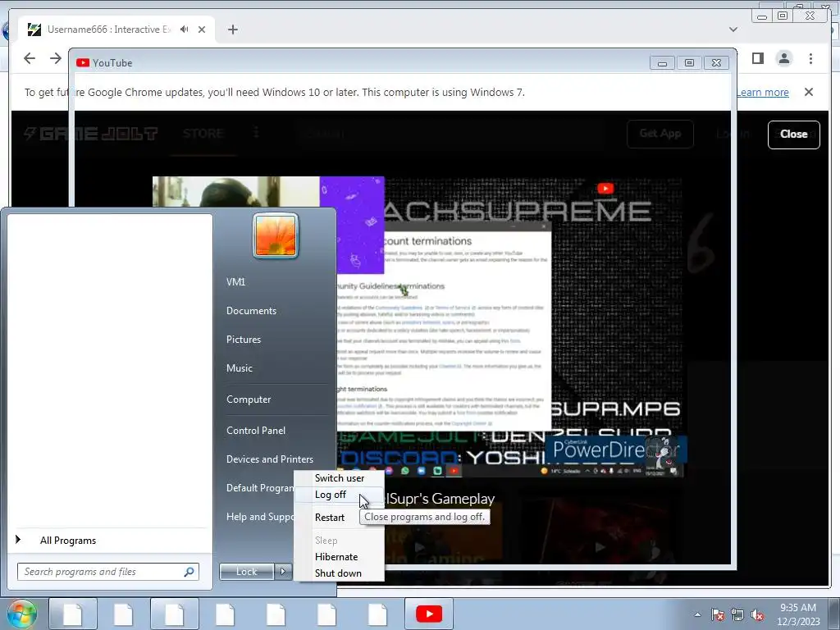Screen dimensions: 840x630
Task: Choose Switch user option
Action: pos(339,478)
